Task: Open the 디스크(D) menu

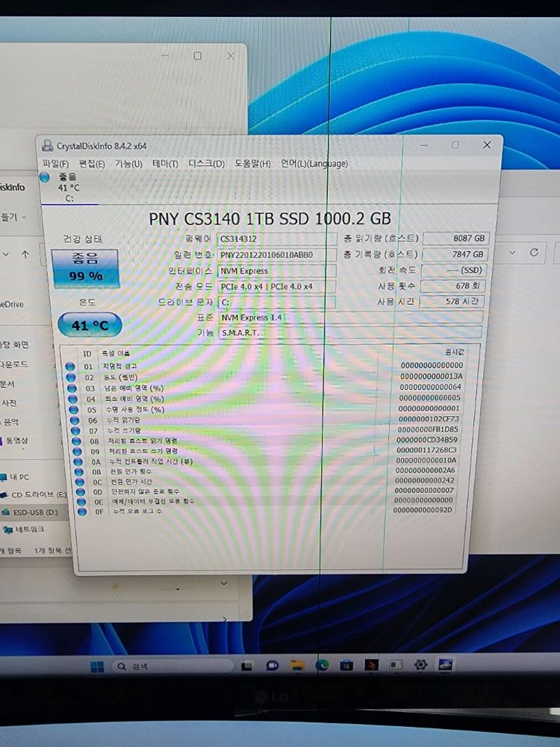Action: (x=207, y=164)
